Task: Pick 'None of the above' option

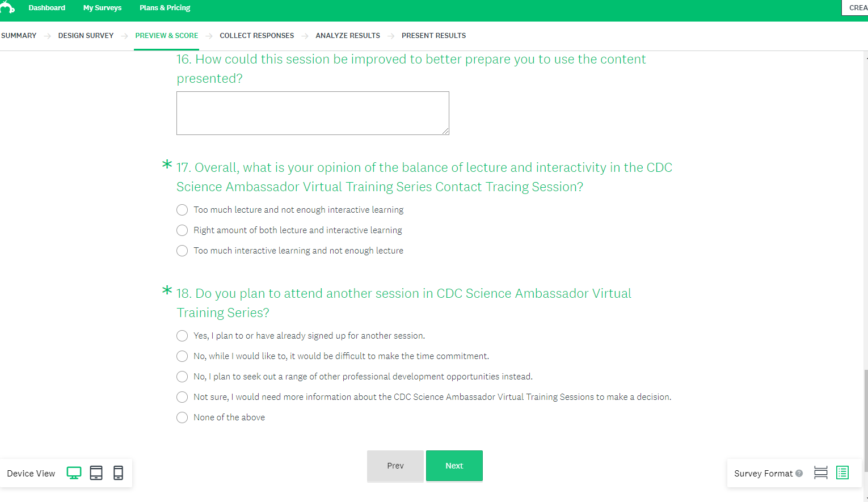Action: (x=182, y=417)
